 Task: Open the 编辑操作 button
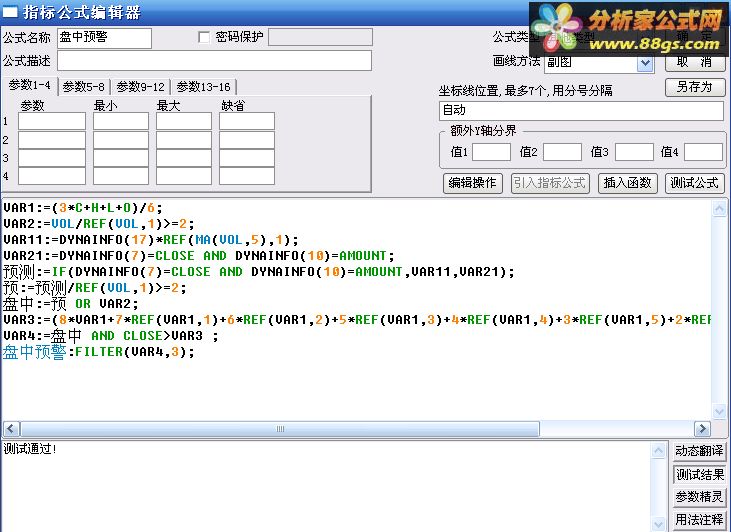click(472, 183)
